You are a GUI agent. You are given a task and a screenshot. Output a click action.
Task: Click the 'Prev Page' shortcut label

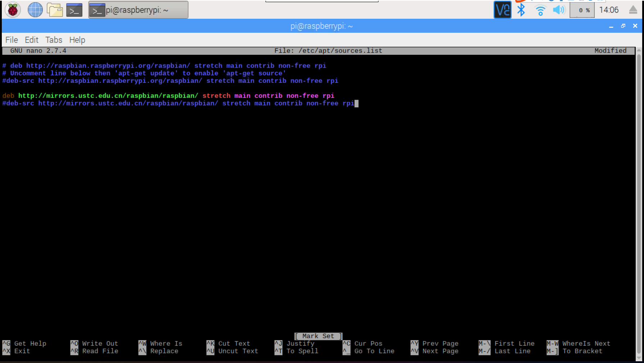pos(440,344)
